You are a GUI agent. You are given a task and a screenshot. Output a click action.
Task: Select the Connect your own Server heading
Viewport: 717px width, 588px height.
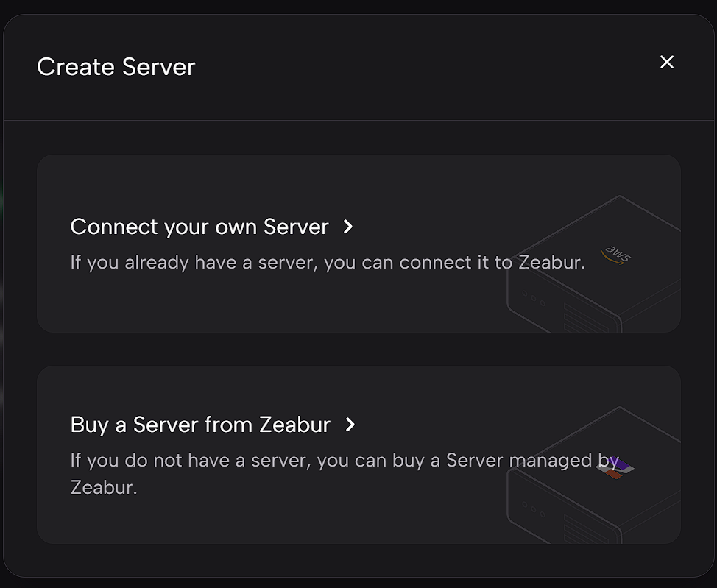(x=199, y=227)
